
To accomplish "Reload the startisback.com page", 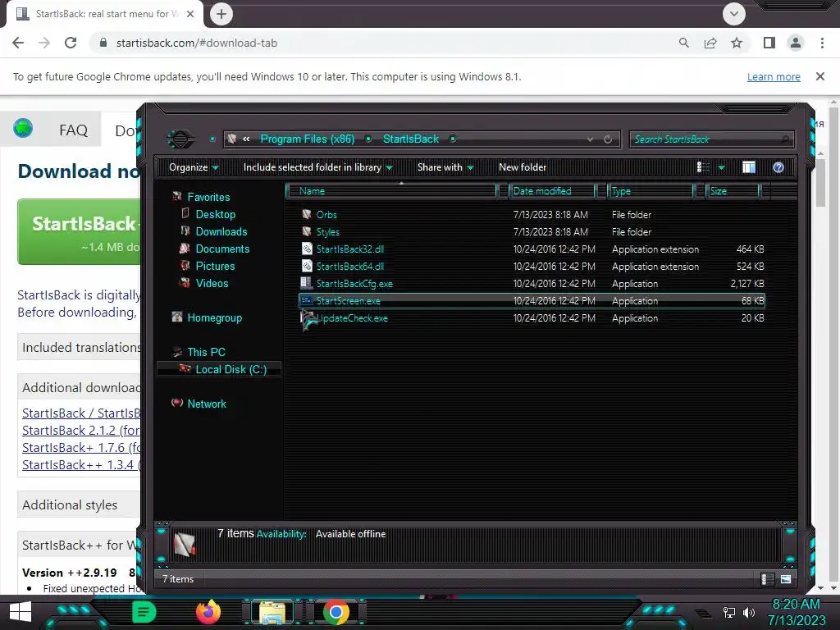I will pyautogui.click(x=71, y=43).
